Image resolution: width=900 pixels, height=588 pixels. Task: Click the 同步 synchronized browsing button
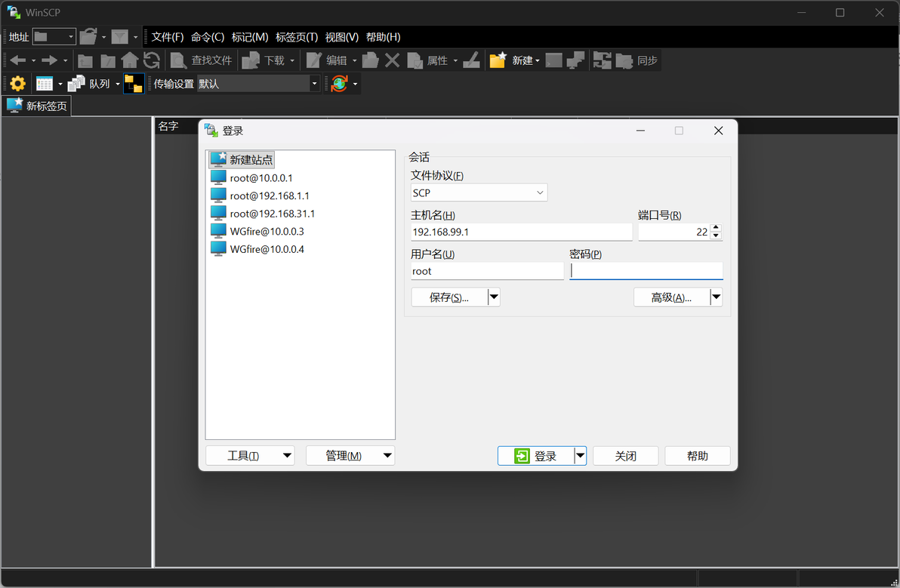(636, 60)
